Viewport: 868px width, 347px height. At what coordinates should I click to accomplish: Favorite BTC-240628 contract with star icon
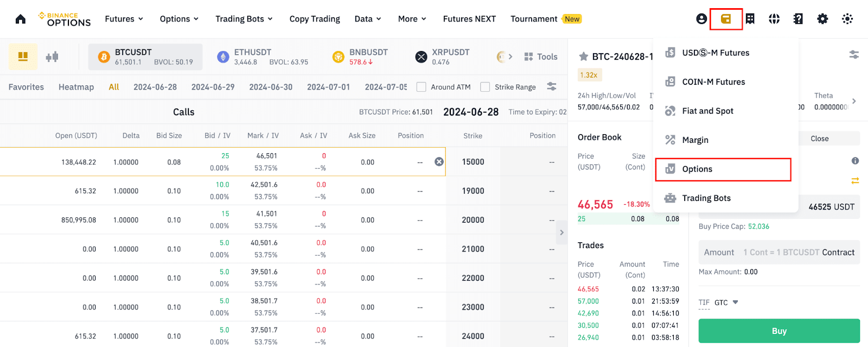(x=584, y=56)
